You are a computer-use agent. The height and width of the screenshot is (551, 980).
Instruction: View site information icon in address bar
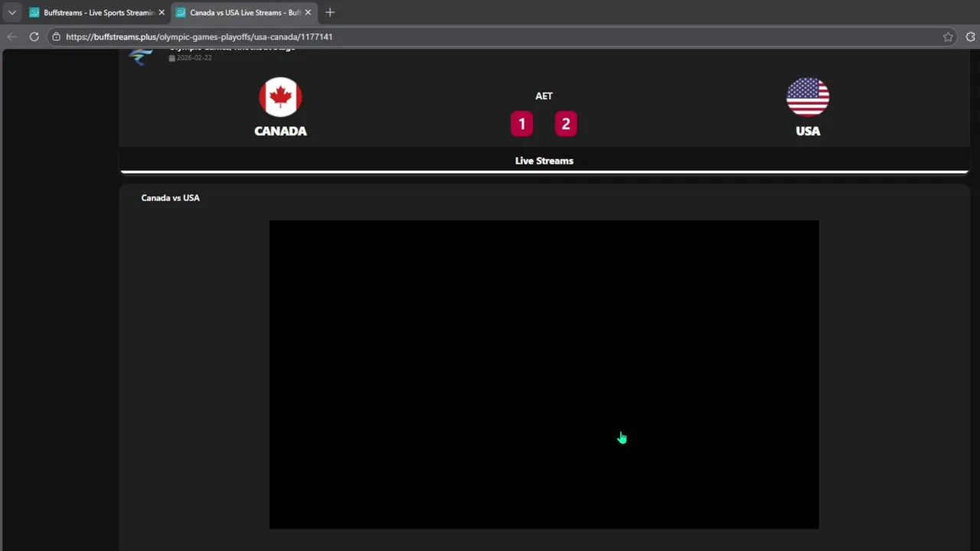coord(56,37)
